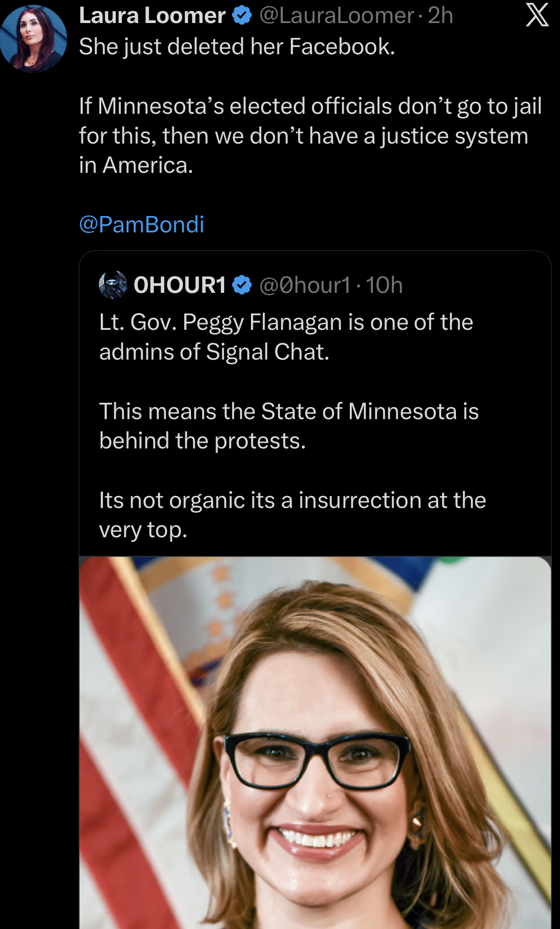Open quoted text mentioning Lt. Gov. Peggy Flanagan
This screenshot has width=560, height=929.
tap(286, 322)
